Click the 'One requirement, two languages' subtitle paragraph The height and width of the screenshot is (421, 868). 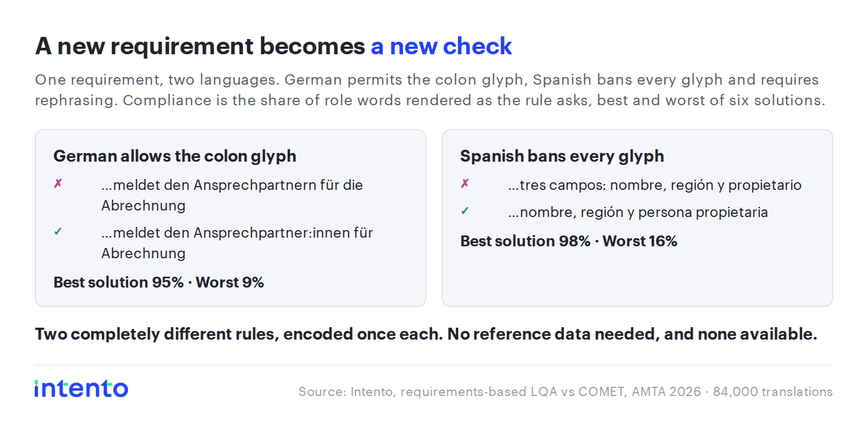430,90
